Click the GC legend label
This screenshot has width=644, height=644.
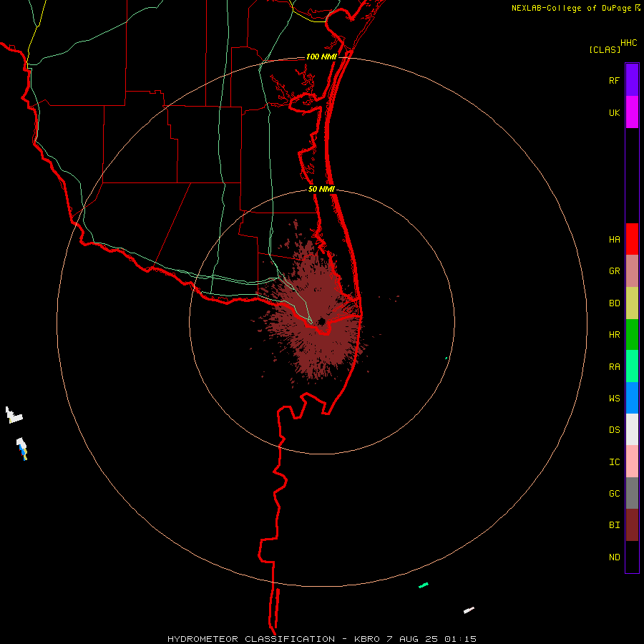pyautogui.click(x=614, y=494)
